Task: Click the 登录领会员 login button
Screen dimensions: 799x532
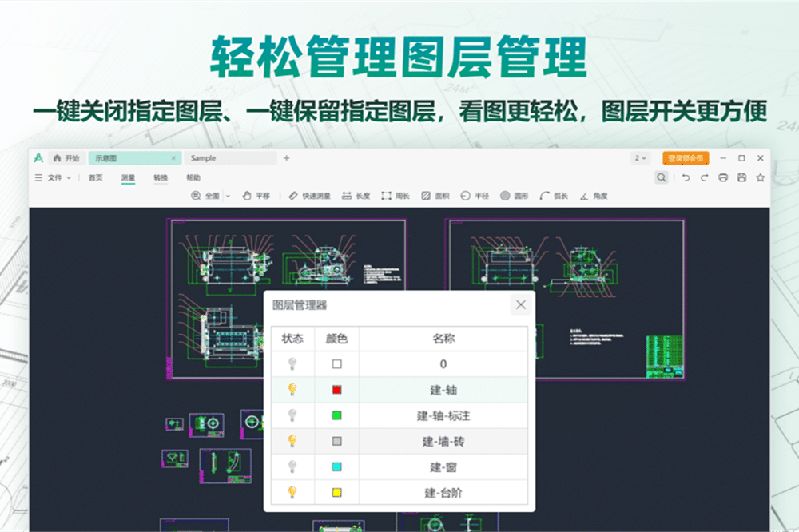Action: [686, 158]
